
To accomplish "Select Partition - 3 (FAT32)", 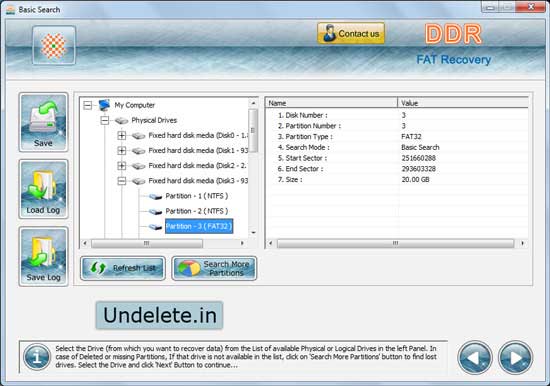I will point(199,226).
